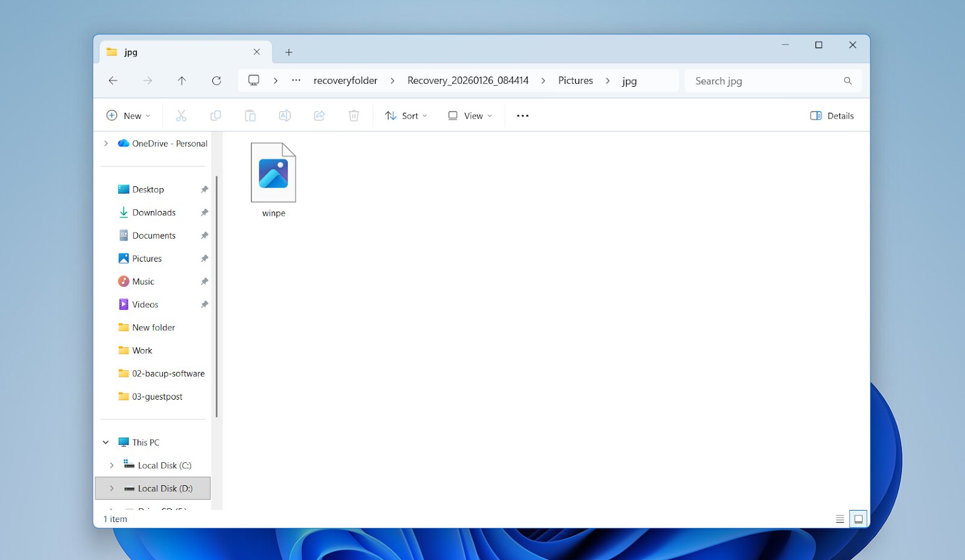This screenshot has height=560, width=965.
Task: Click the Paste icon in the toolbar
Action: pyautogui.click(x=250, y=115)
